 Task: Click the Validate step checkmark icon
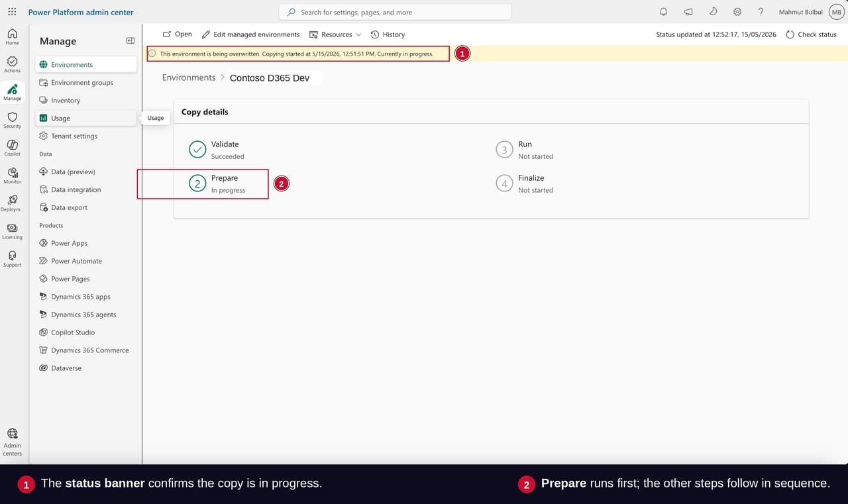197,150
